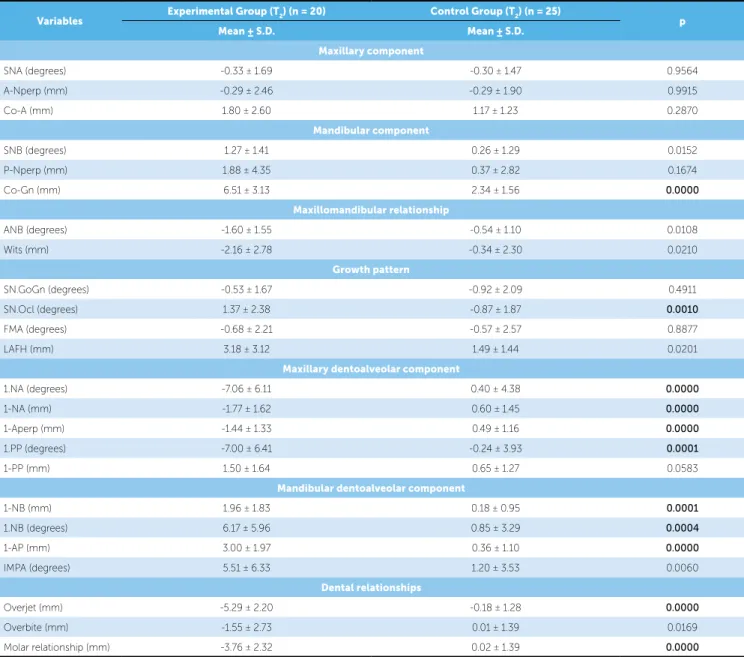
Task: Click control value '-0.92 ± 2.09'
Action: tap(495, 289)
